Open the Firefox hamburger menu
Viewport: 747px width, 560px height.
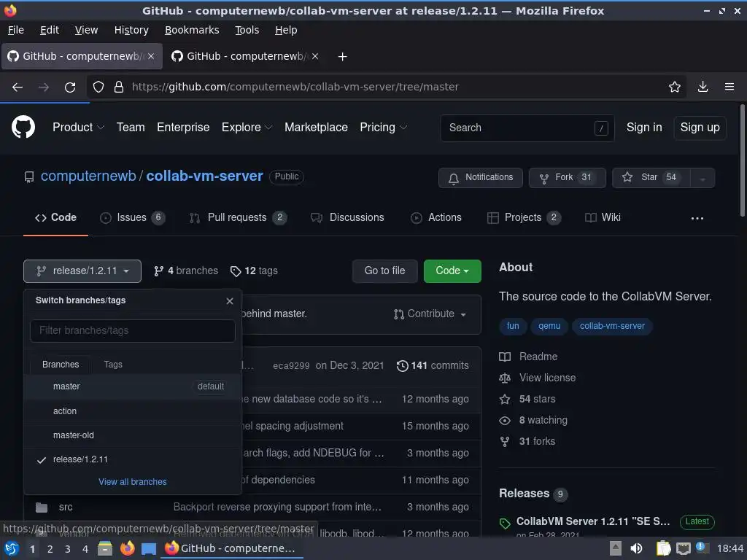[729, 87]
